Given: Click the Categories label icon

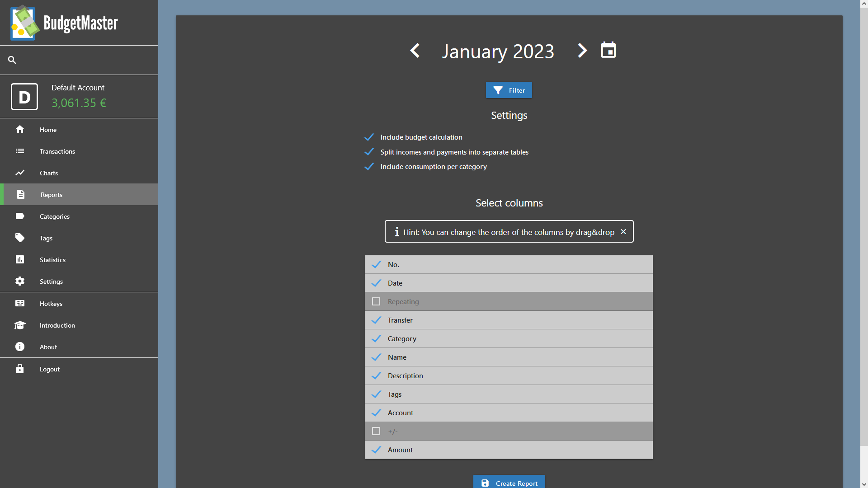Looking at the screenshot, I should pyautogui.click(x=20, y=216).
